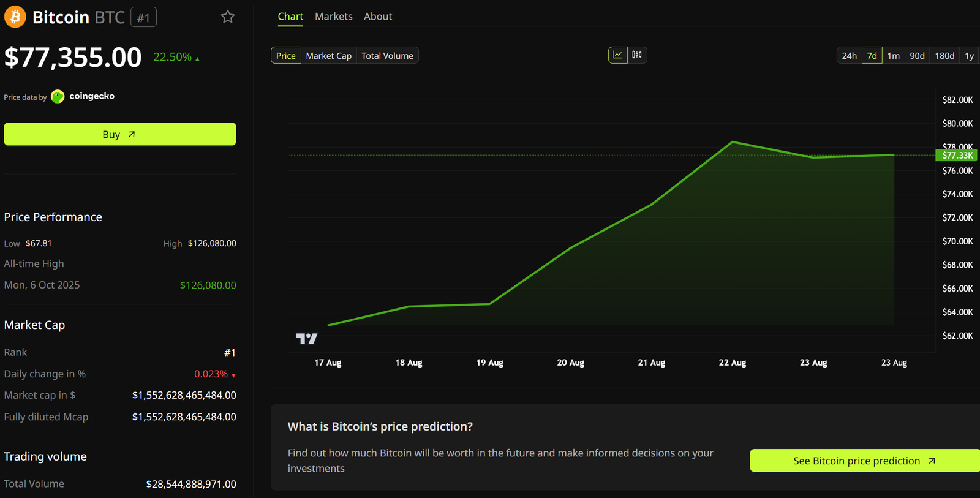
Task: Set chart range to 1m
Action: 894,55
